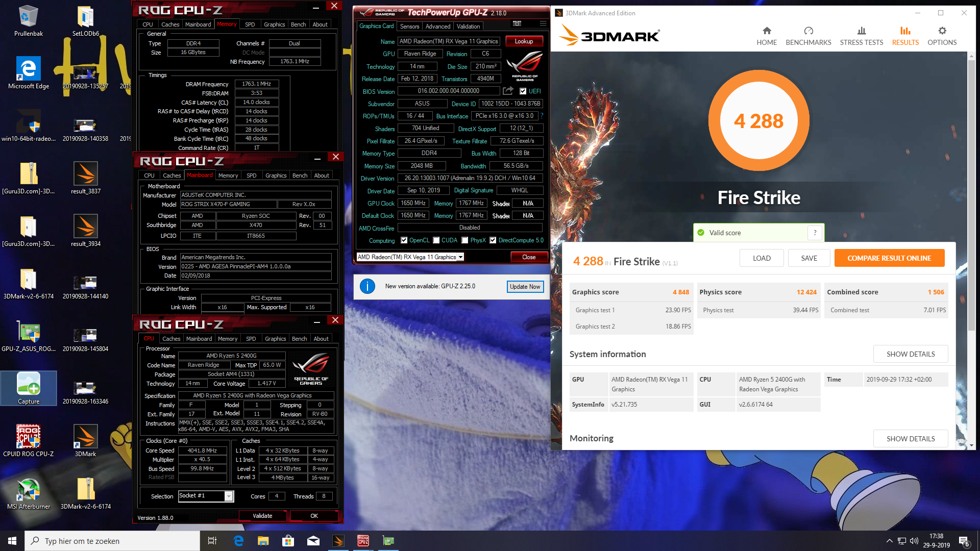
Task: Open the notification center icon
Action: [964, 541]
